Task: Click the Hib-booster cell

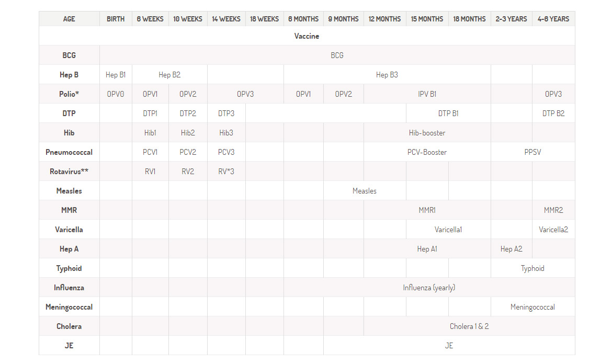Action: click(427, 133)
